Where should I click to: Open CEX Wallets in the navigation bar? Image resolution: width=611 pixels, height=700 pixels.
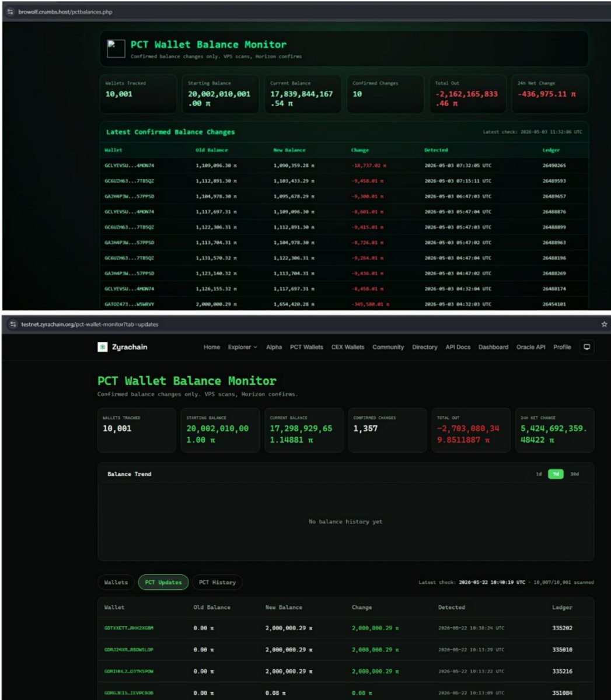pyautogui.click(x=348, y=347)
